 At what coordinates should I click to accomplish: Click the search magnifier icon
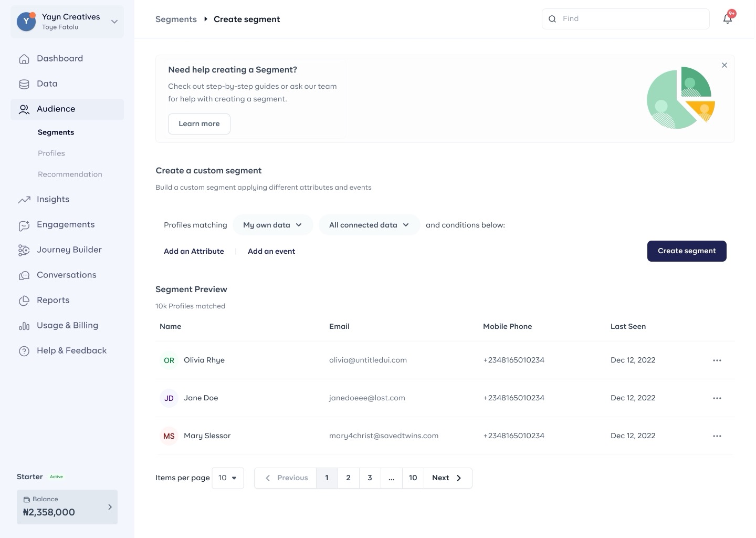tap(552, 19)
